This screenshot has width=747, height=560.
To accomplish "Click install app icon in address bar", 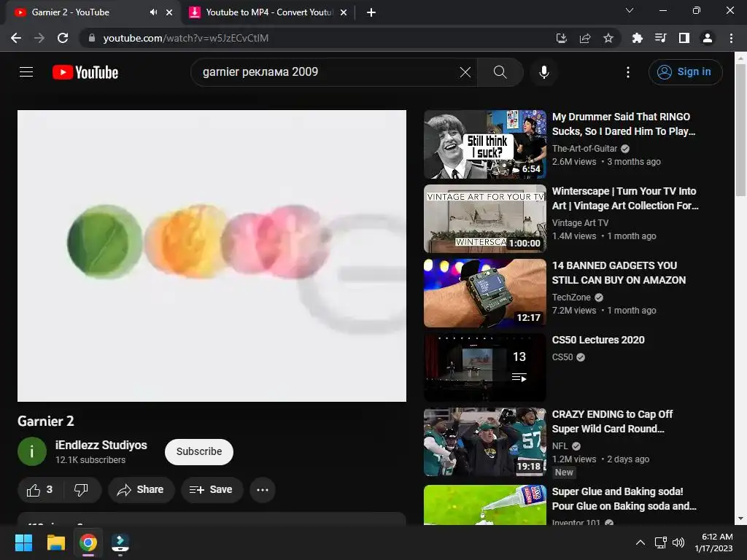I will pos(561,38).
